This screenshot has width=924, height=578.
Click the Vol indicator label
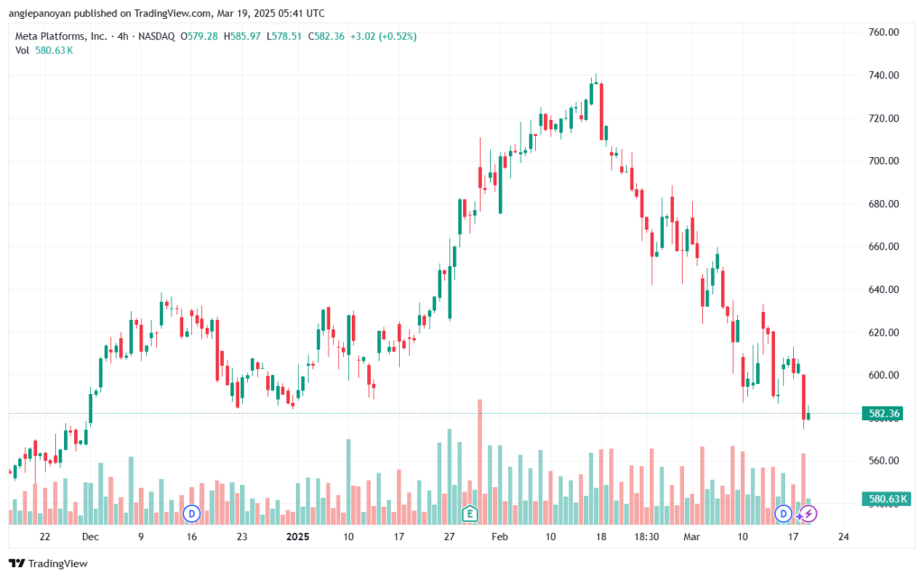coord(22,50)
